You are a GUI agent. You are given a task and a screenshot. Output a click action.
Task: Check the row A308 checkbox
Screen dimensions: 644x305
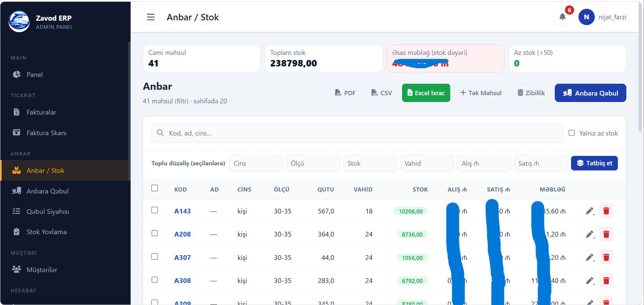[155, 280]
